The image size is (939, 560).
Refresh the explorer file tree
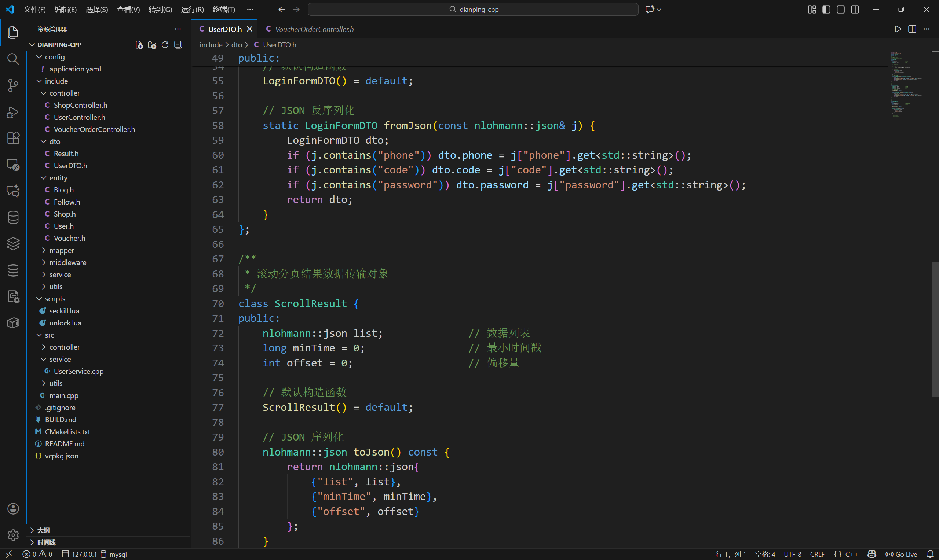[x=165, y=45]
